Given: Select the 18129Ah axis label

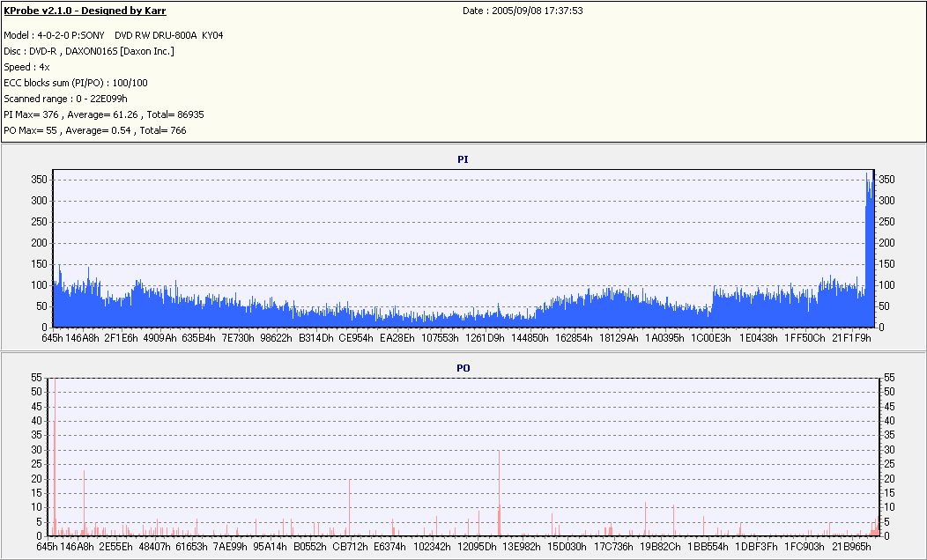Looking at the screenshot, I should tap(619, 338).
